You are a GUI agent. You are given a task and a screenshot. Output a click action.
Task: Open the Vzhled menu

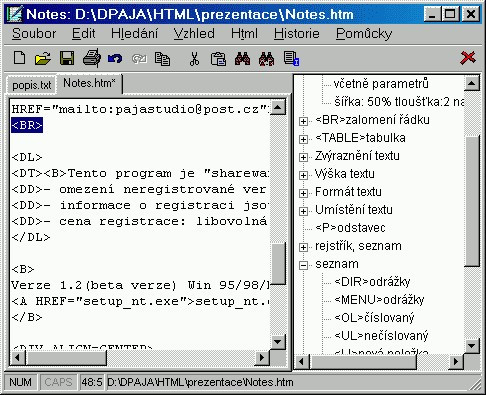tap(194, 34)
